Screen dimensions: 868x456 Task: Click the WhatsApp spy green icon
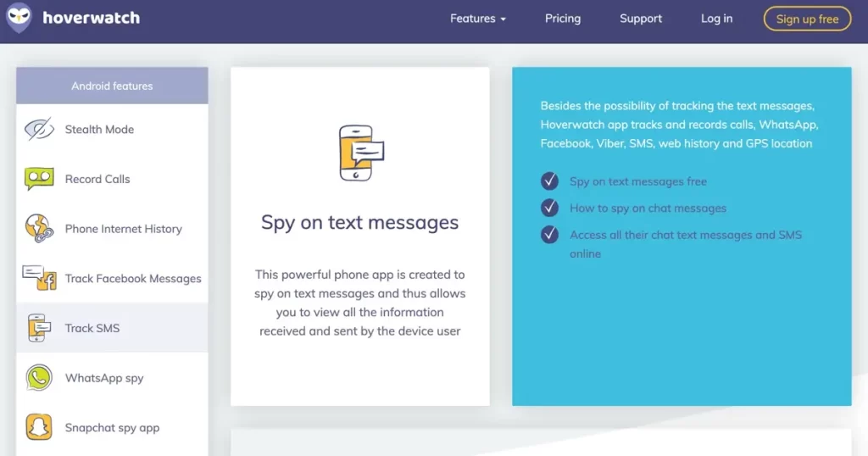click(x=39, y=377)
